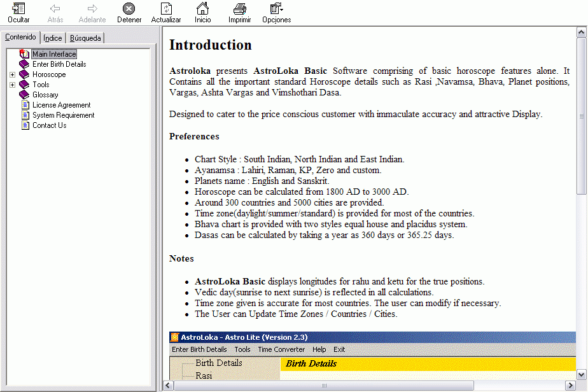Expand the Horoscope tree node
Image resolution: width=588 pixels, height=392 pixels.
tap(12, 74)
